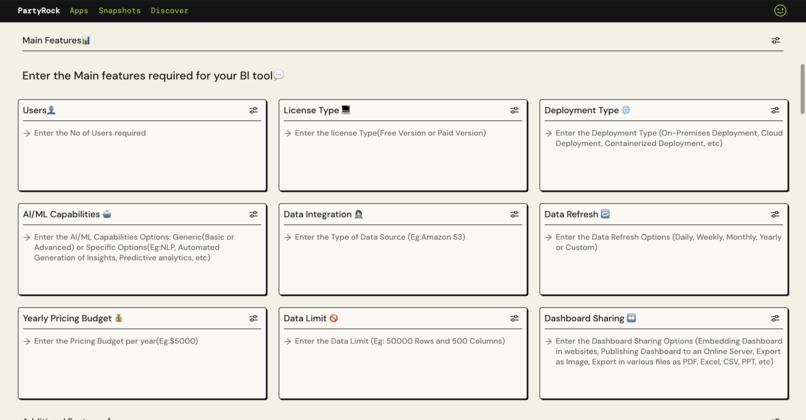Screen dimensions: 806x420
Task: Click the 'Yearly Pricing Budget' widget title
Action: click(x=72, y=318)
